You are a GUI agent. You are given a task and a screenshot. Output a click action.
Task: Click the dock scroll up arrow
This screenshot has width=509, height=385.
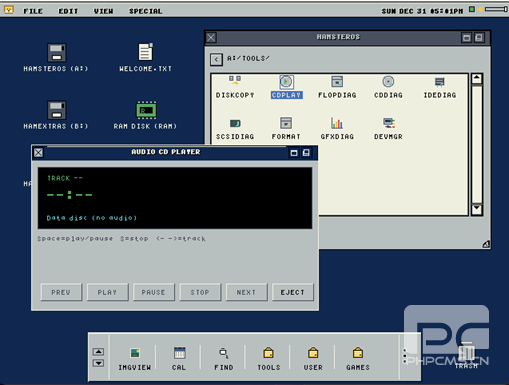98,352
